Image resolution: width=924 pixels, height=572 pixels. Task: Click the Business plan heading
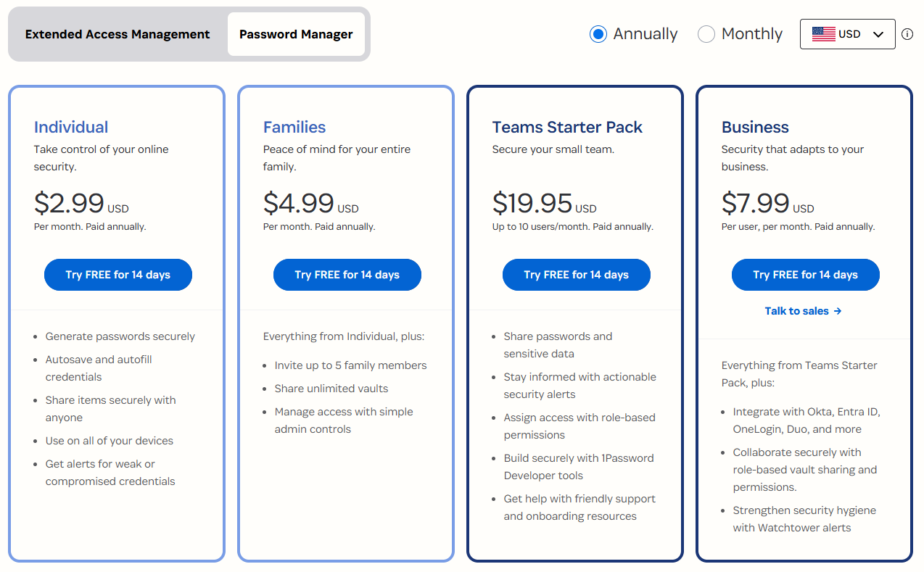(755, 127)
